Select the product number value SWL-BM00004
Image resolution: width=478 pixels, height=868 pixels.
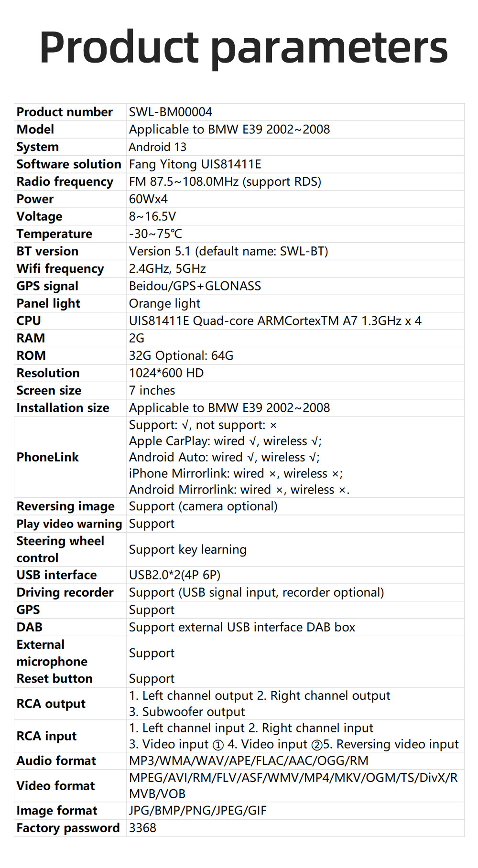(171, 112)
